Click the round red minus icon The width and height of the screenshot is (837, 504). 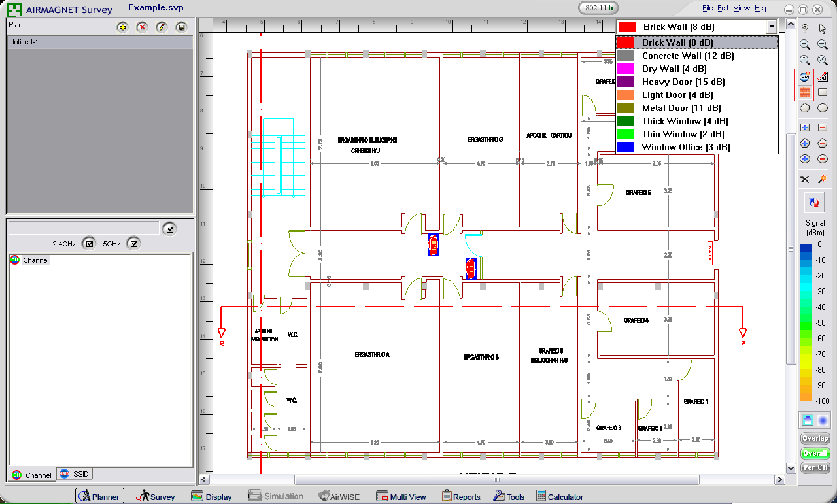(823, 159)
